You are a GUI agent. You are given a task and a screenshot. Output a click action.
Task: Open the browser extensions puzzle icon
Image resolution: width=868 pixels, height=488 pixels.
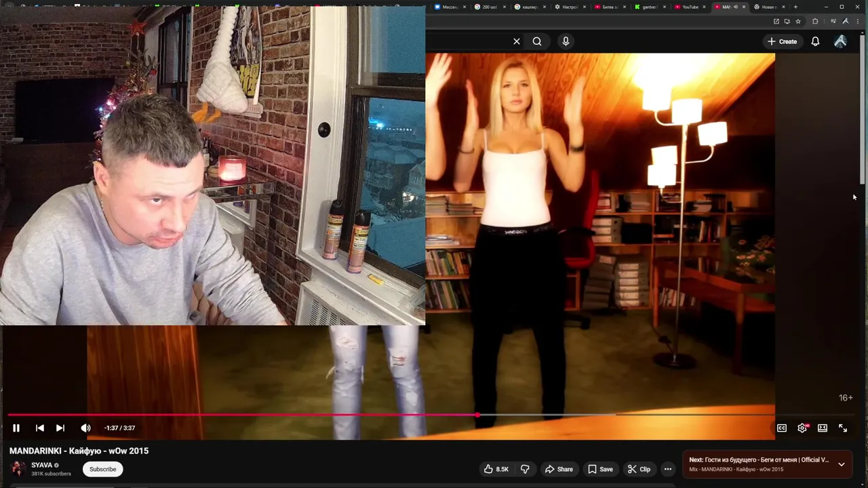pyautogui.click(x=815, y=21)
